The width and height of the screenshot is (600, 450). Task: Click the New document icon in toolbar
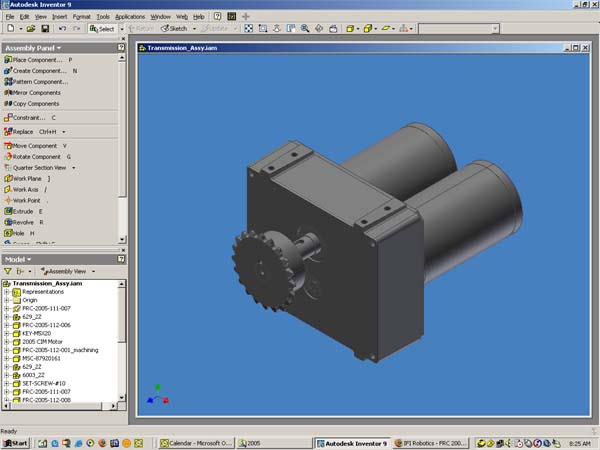pyautogui.click(x=11, y=28)
